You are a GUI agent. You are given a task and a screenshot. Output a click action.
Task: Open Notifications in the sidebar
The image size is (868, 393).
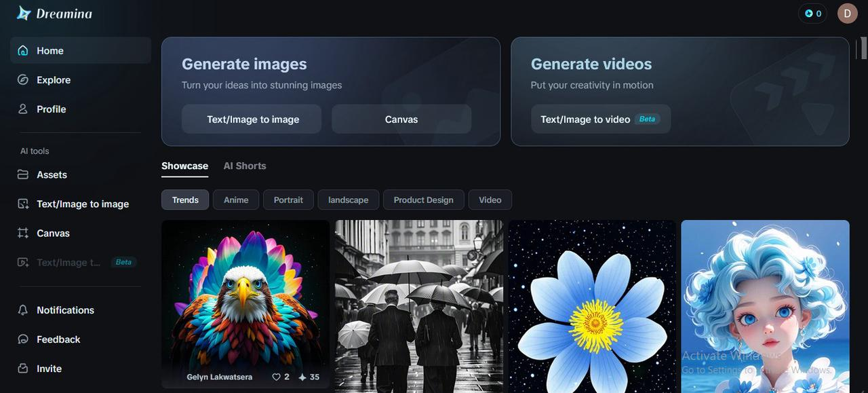click(81, 310)
